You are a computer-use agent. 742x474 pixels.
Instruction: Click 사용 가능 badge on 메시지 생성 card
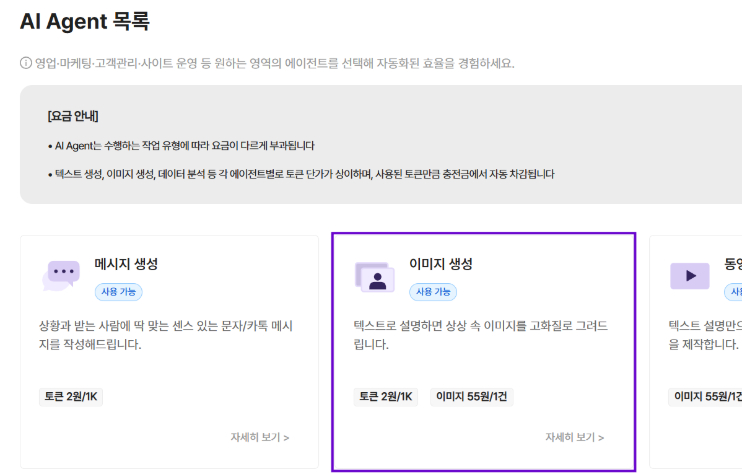[118, 292]
